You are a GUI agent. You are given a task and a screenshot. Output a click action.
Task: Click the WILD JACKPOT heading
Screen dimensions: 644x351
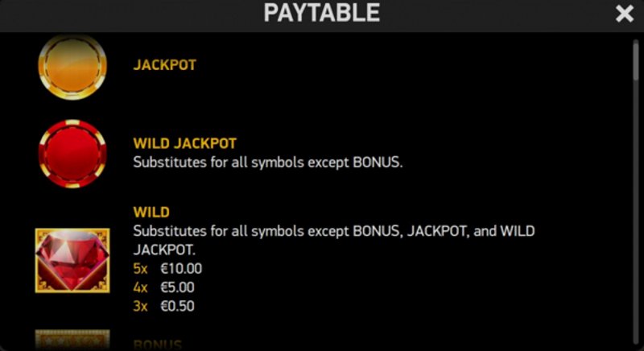point(185,143)
